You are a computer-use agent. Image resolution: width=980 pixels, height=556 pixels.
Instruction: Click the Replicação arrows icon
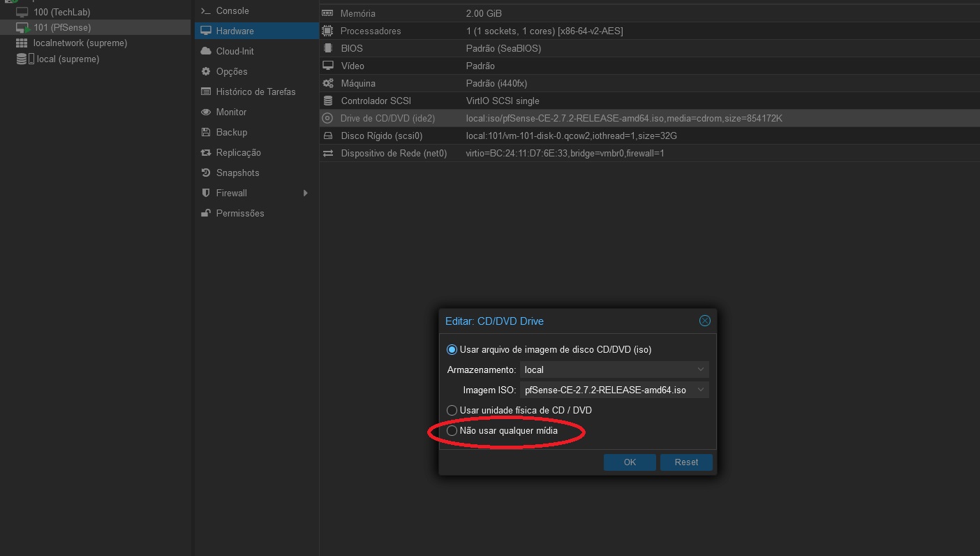coord(206,152)
